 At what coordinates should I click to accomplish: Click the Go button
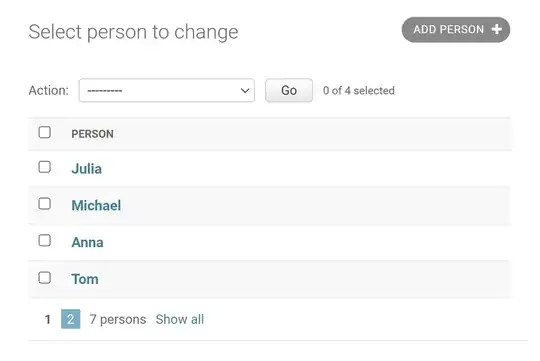click(x=289, y=90)
